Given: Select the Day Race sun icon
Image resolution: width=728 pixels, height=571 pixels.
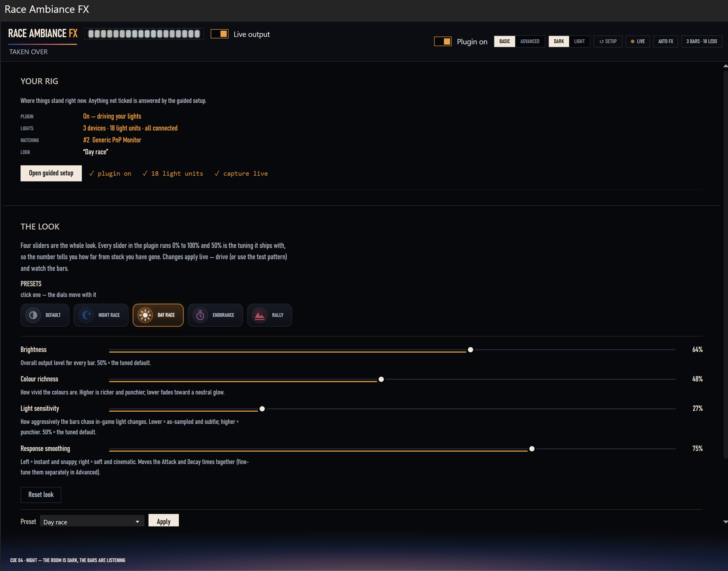Looking at the screenshot, I should [145, 315].
